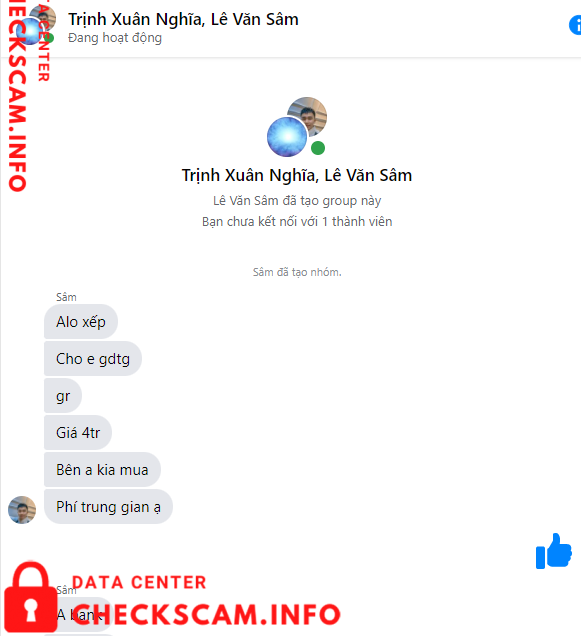Select the "Giá 4tr" message bubble
Viewport: 581px width, 636px height.
pos(78,432)
